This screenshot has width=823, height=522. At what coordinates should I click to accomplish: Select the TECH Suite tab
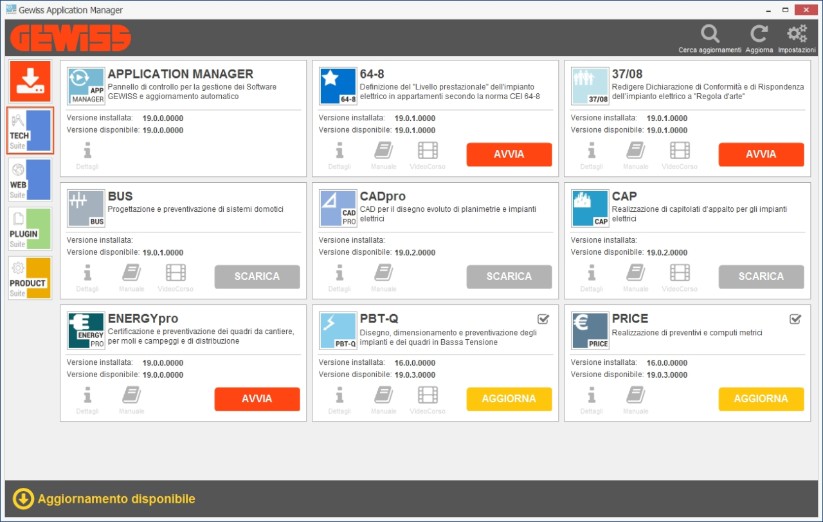30,131
